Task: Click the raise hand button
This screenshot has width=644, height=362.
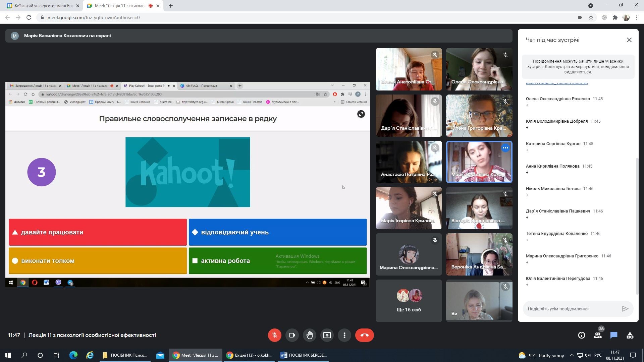Action: coord(310,335)
